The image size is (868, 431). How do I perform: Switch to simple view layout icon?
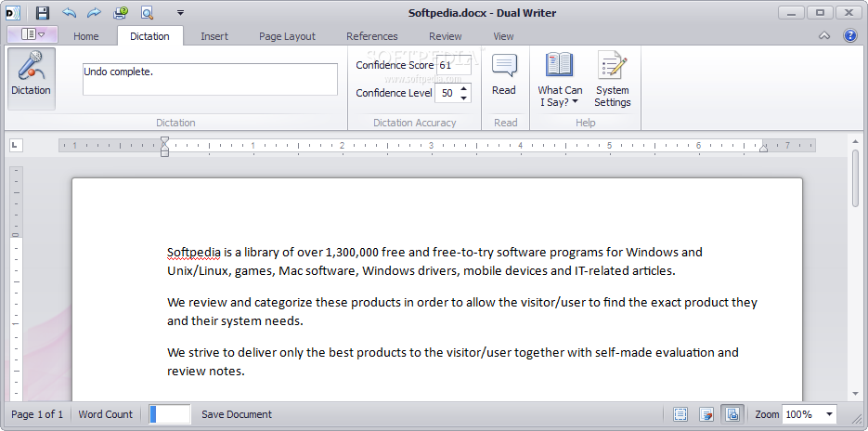tap(680, 414)
